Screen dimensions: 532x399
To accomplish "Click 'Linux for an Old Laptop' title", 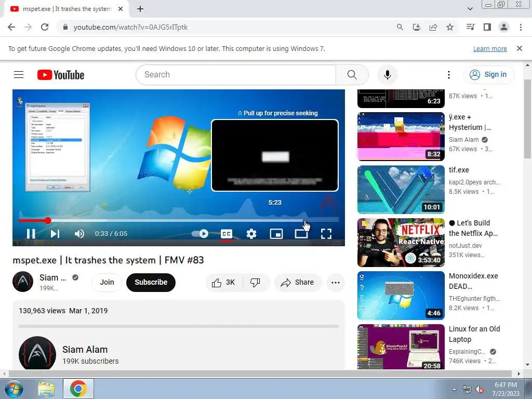I will click(474, 334).
